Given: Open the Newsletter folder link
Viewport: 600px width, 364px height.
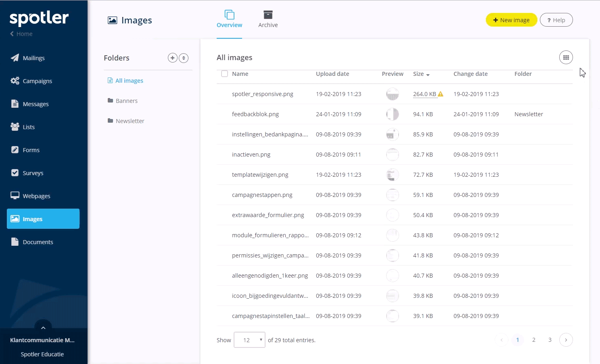Looking at the screenshot, I should [x=130, y=121].
